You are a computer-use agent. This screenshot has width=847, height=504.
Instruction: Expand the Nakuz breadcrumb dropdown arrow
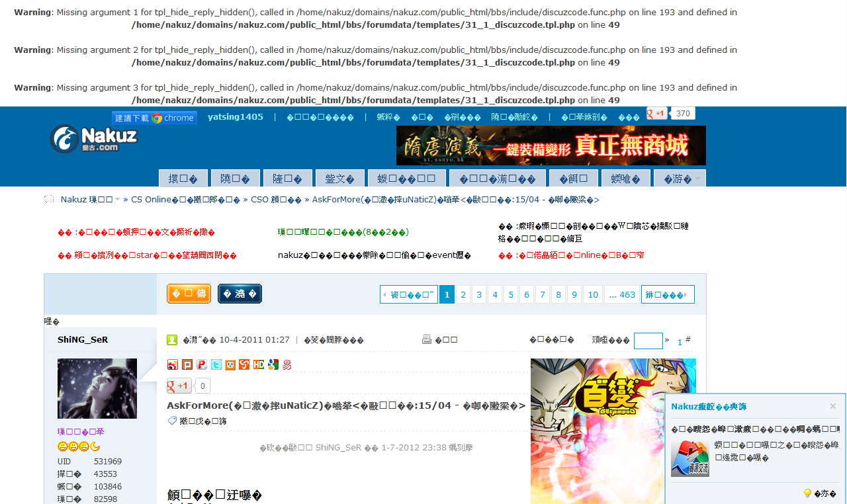tap(118, 199)
